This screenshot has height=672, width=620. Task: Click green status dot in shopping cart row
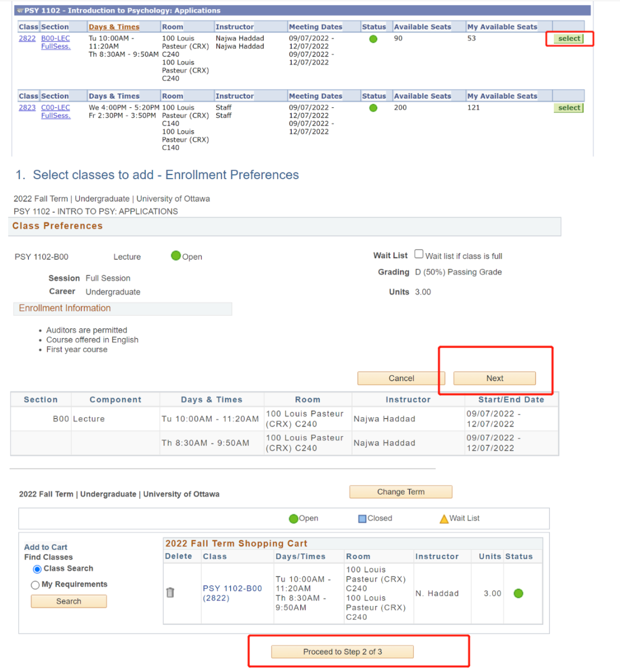click(518, 593)
